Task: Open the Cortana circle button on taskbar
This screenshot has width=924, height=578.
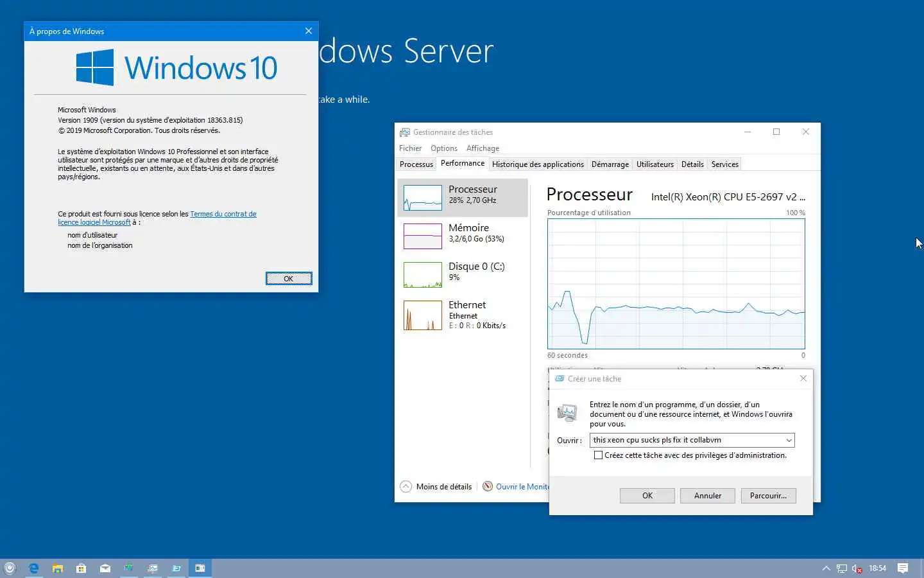Action: [10, 568]
